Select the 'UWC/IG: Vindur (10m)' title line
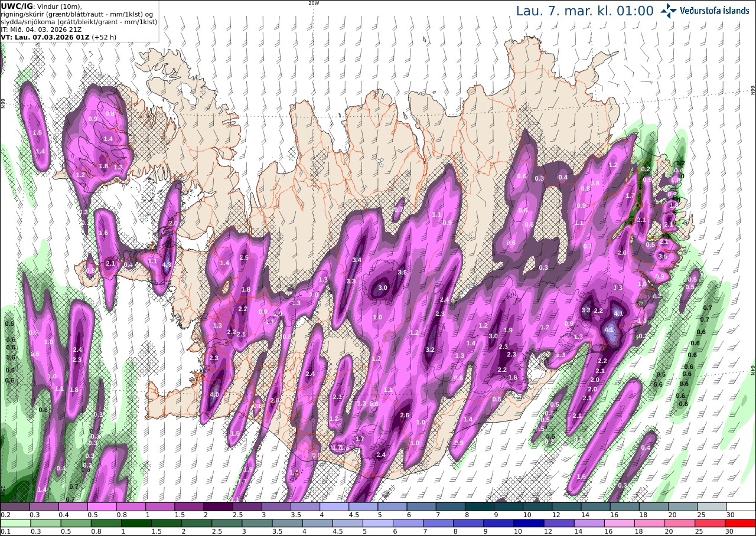The width and height of the screenshot is (756, 536). [x=41, y=6]
